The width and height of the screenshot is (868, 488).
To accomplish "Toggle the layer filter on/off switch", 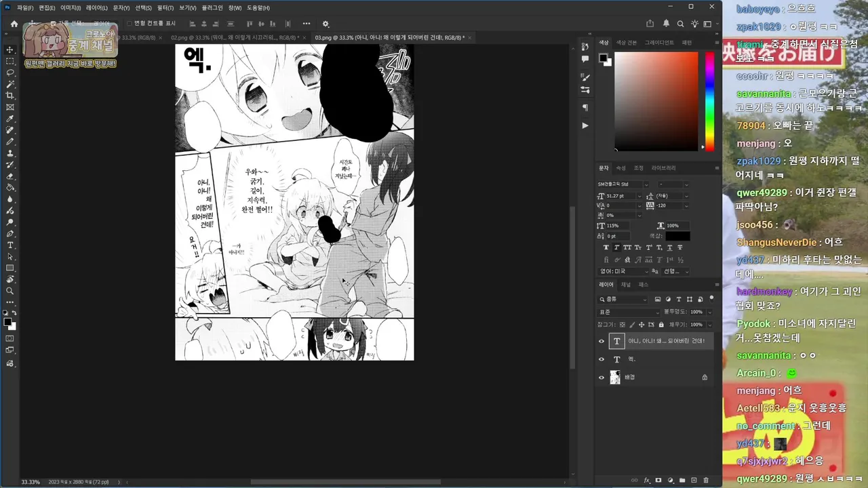I will pos(711,298).
